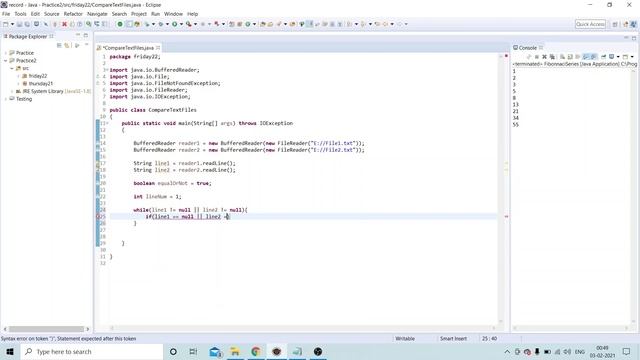Click the Windows Start button
The width and height of the screenshot is (640, 360).
10,351
